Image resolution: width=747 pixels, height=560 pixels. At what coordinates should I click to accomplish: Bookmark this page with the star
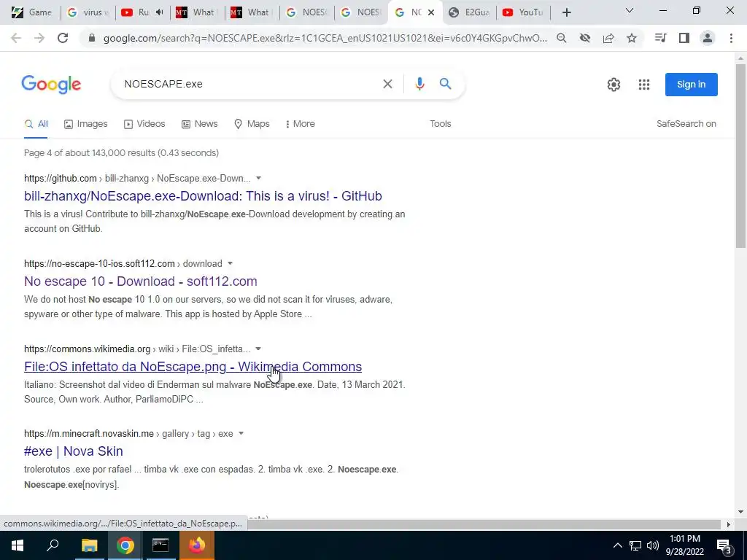[x=632, y=38]
